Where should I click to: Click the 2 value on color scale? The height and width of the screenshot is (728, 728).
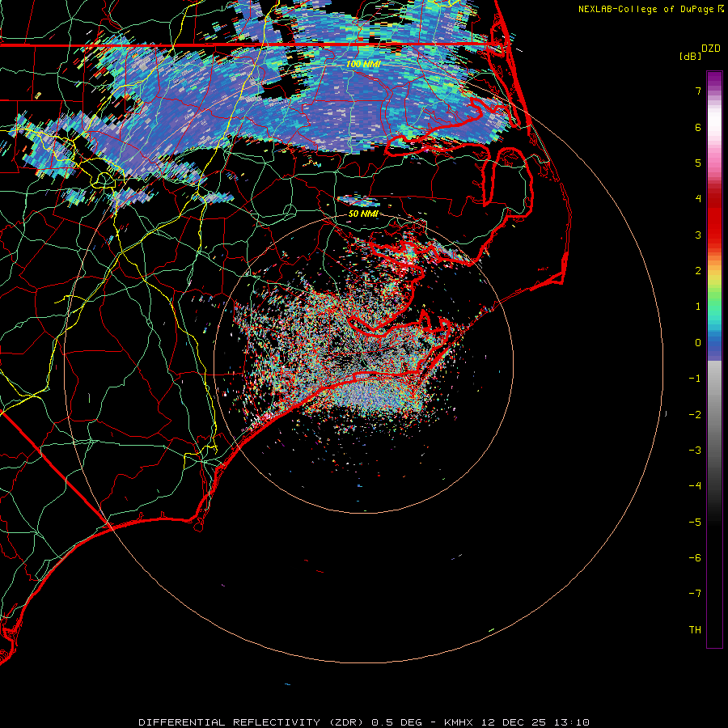pos(698,271)
